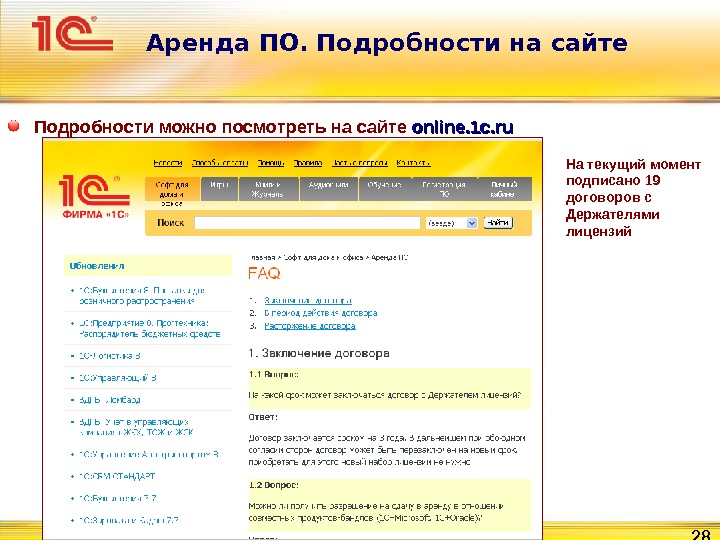Open the Обновления sidebar heading
Image resolution: width=720 pixels, height=540 pixels.
point(97,266)
